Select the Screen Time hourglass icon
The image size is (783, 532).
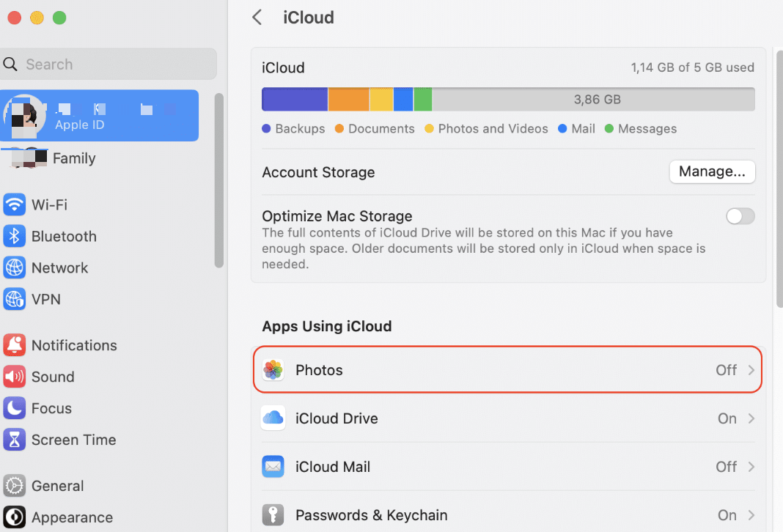tap(15, 440)
